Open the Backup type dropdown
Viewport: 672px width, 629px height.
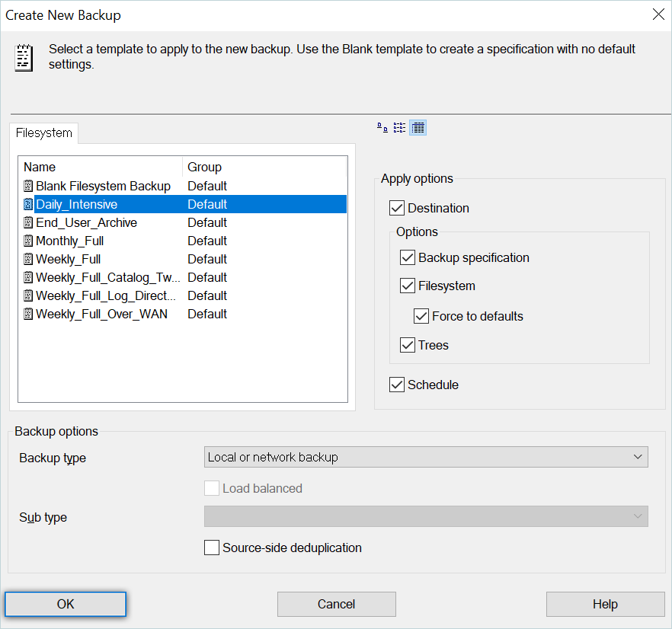tap(426, 457)
